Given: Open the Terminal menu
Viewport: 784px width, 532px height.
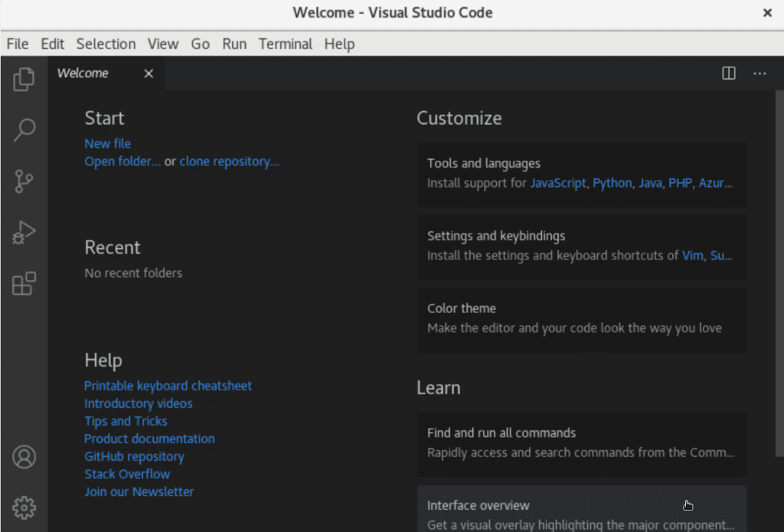Looking at the screenshot, I should pos(285,44).
